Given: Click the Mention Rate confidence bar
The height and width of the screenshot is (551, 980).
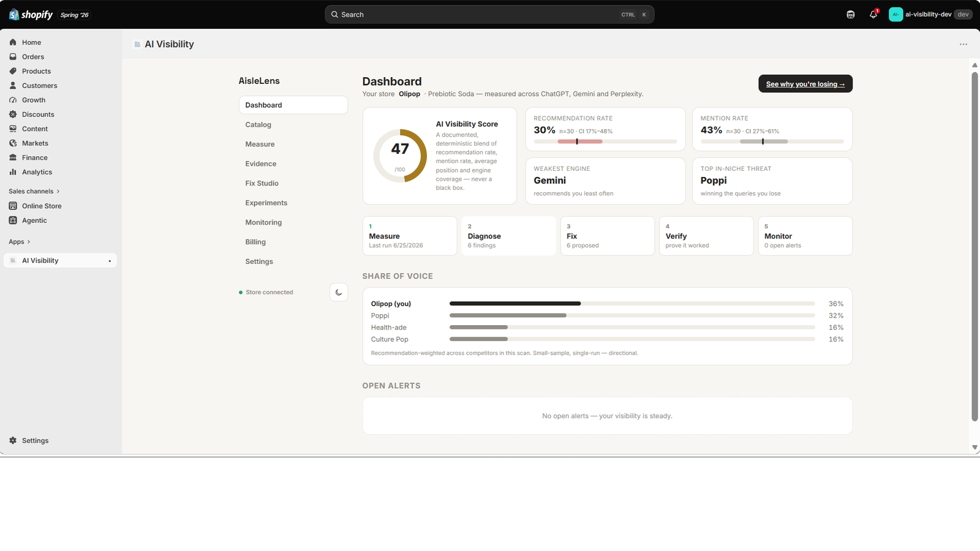Looking at the screenshot, I should (x=772, y=141).
